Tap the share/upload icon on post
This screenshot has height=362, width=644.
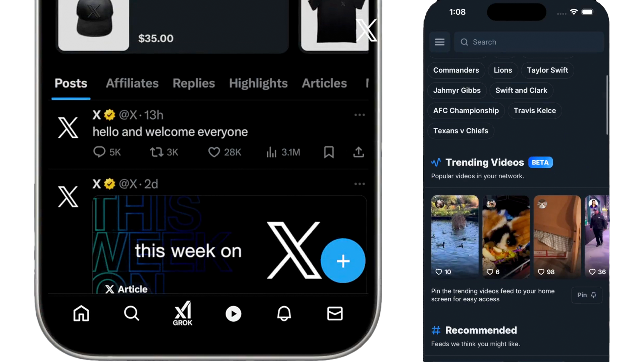click(x=358, y=152)
